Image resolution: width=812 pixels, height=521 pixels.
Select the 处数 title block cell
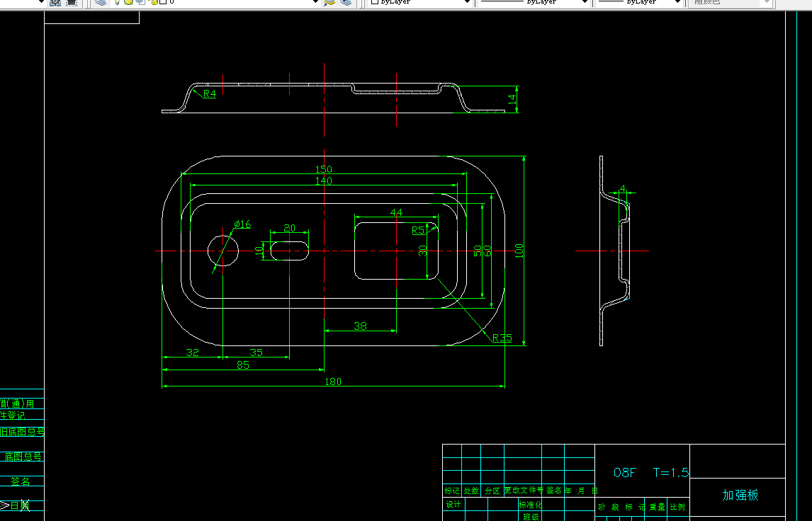tap(471, 491)
